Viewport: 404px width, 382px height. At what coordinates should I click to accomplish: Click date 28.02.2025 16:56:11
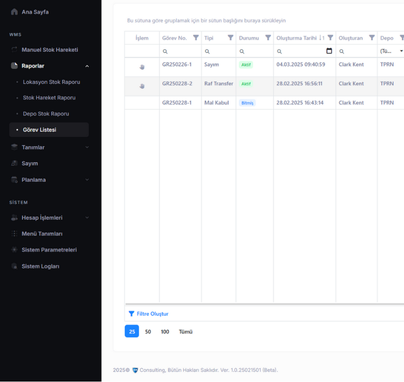(x=299, y=83)
